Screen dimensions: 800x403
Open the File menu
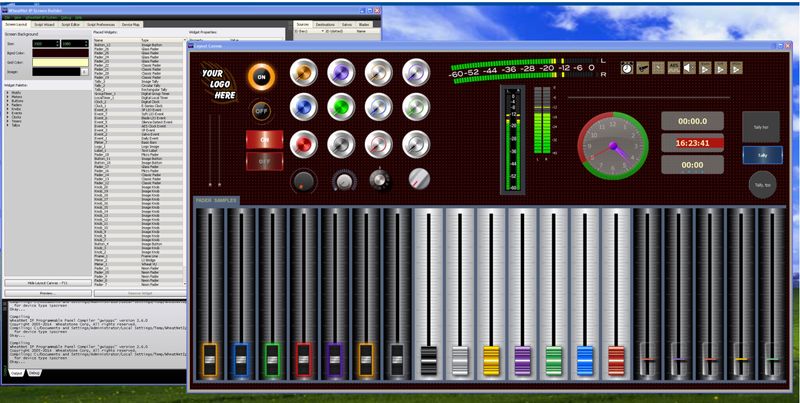coord(8,17)
